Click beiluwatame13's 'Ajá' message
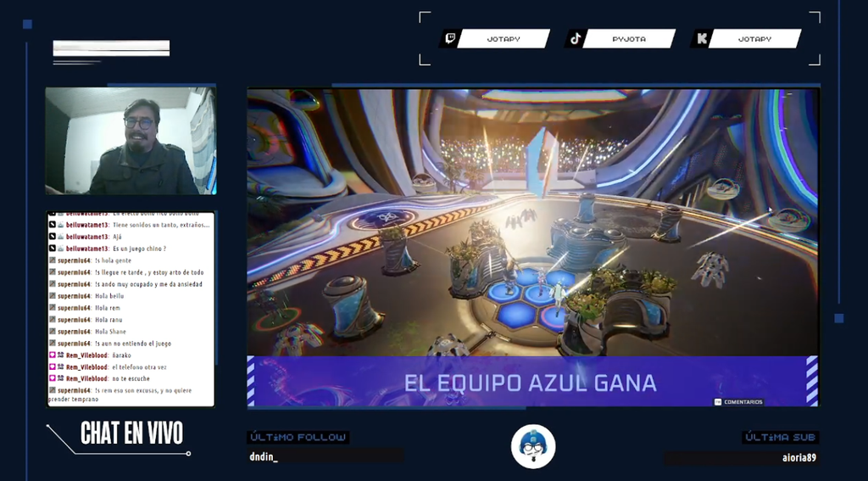 (119, 238)
